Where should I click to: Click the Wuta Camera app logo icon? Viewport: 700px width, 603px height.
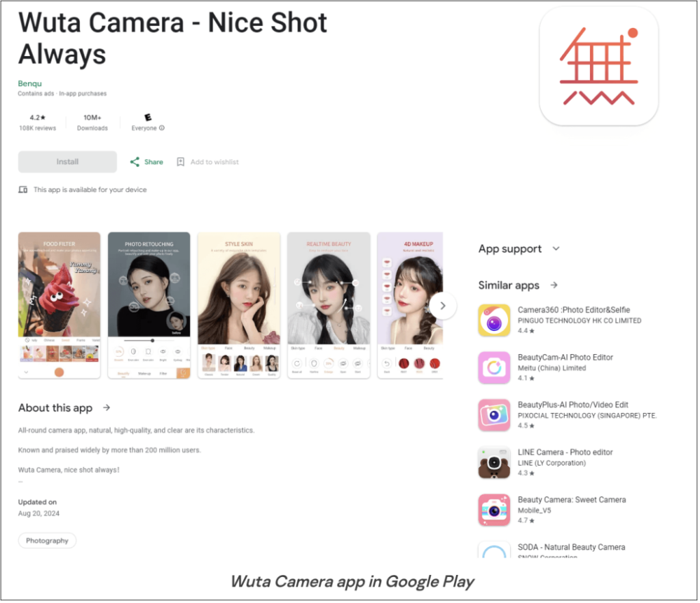coord(598,66)
